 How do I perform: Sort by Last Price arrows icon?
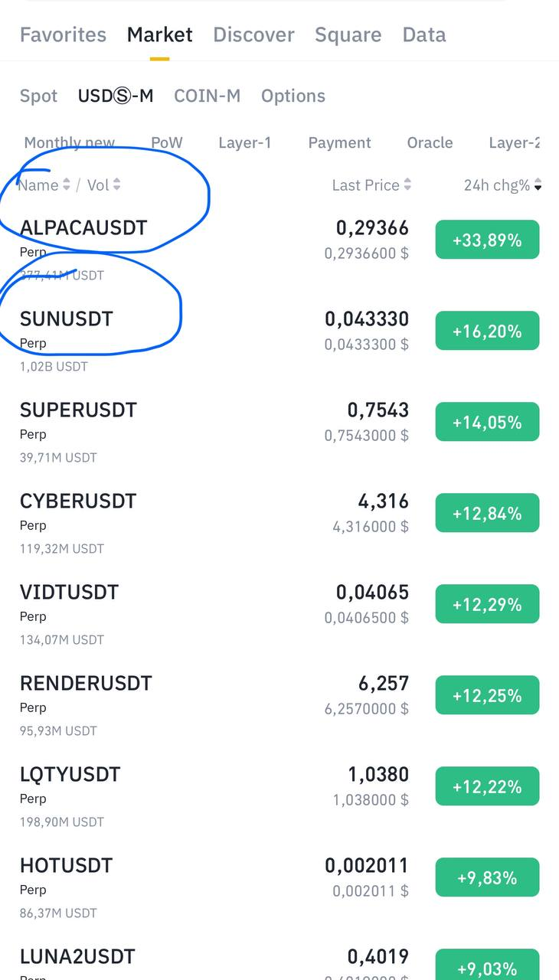pyautogui.click(x=407, y=185)
